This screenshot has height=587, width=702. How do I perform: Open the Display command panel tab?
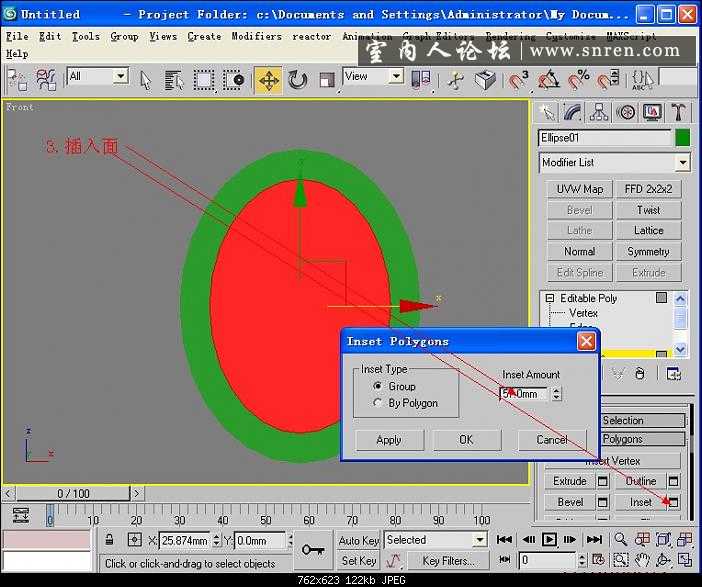(x=652, y=112)
